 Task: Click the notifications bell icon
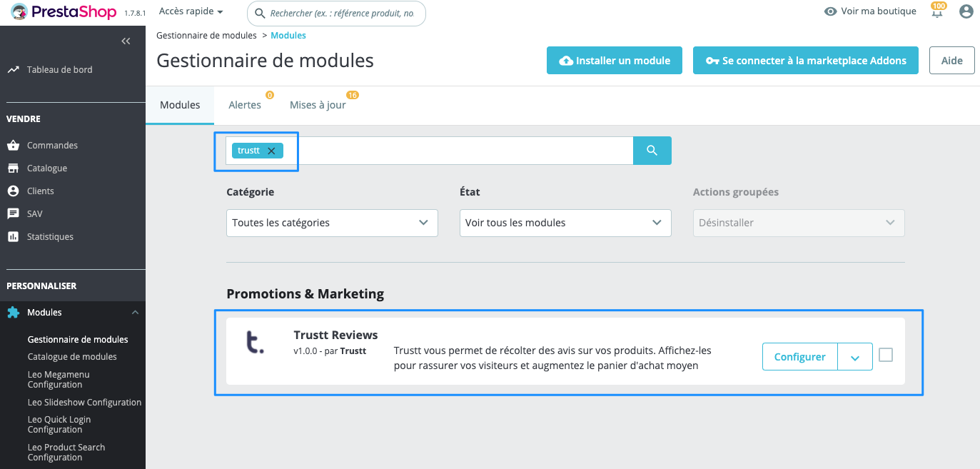click(937, 12)
